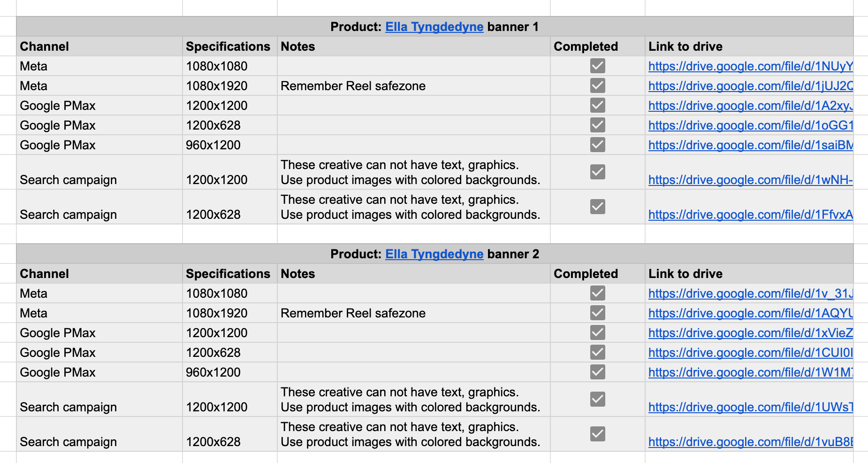Select the Channel header in banner 2 table
Viewport: 868px width, 463px height.
pyautogui.click(x=99, y=274)
